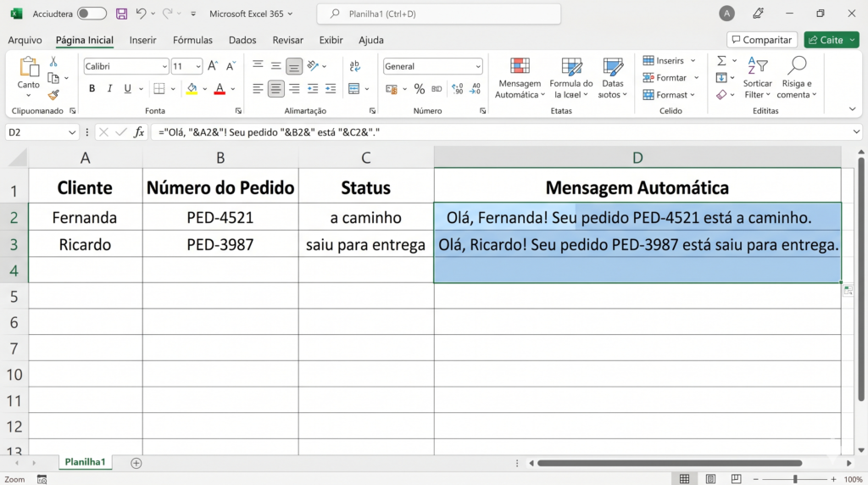Toggle underline formatting
The width and height of the screenshot is (868, 485).
tap(127, 88)
